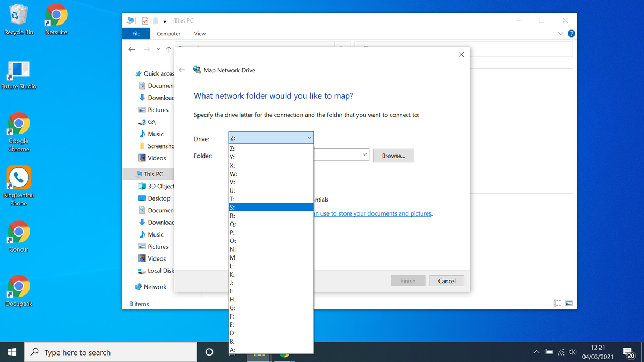The width and height of the screenshot is (644, 362).
Task: Open the Folder path dropdown
Action: coord(364,154)
